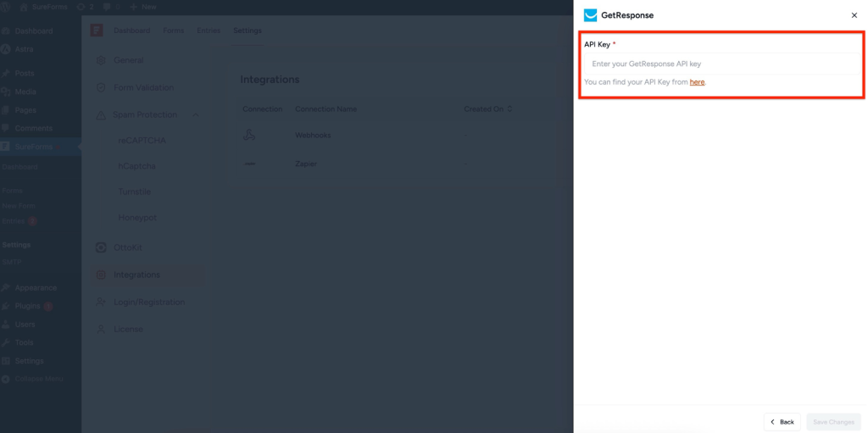Select Honeypot under Spam Protection
The width and height of the screenshot is (868, 433).
[x=137, y=218]
